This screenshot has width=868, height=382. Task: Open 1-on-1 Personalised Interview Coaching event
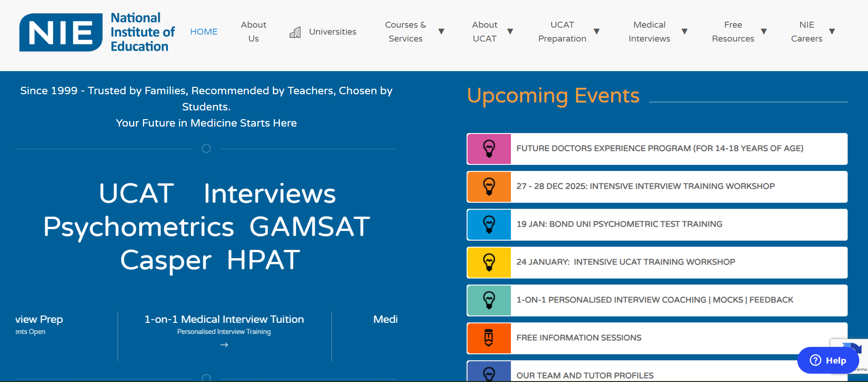click(657, 300)
